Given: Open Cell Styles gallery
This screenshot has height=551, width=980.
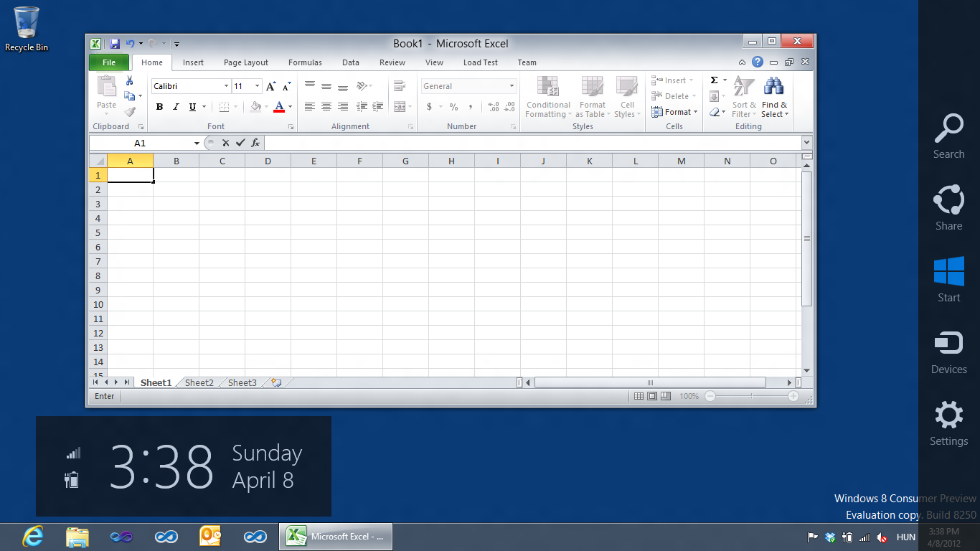Looking at the screenshot, I should click(x=627, y=98).
